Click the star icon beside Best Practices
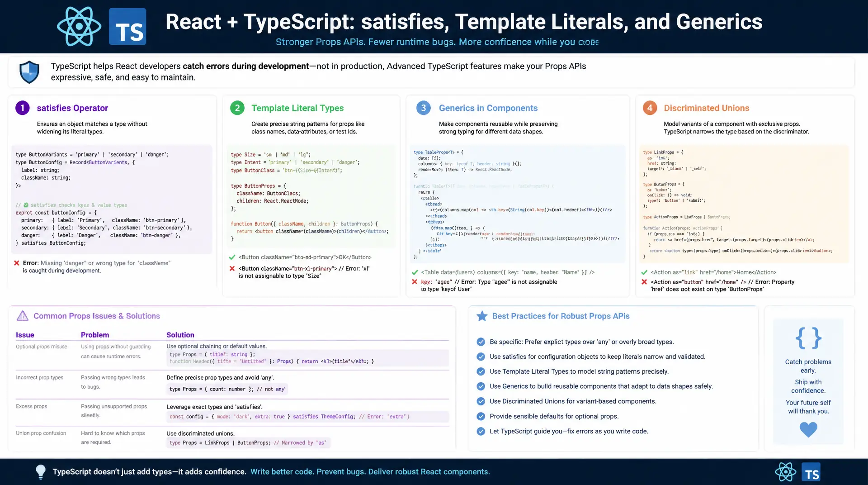 [x=482, y=316]
